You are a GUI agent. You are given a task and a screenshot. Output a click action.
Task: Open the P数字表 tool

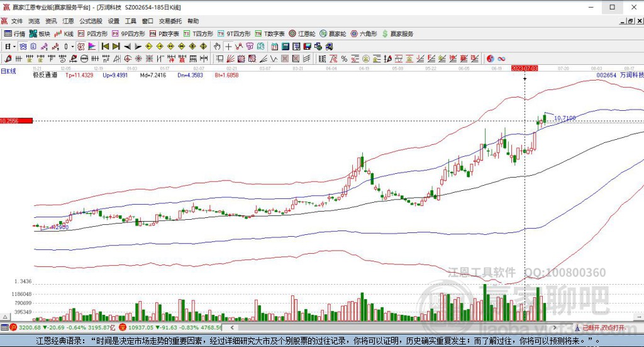(164, 34)
